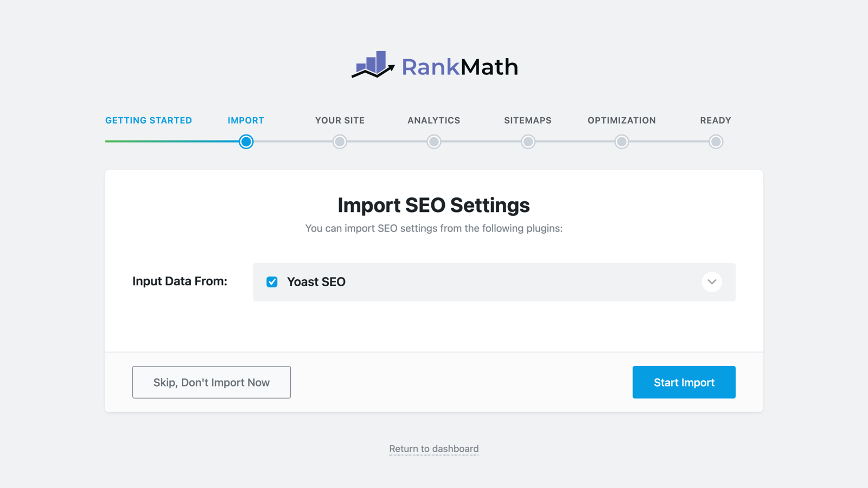
Task: Expand the Yoast SEO options chevron
Action: coord(712,282)
